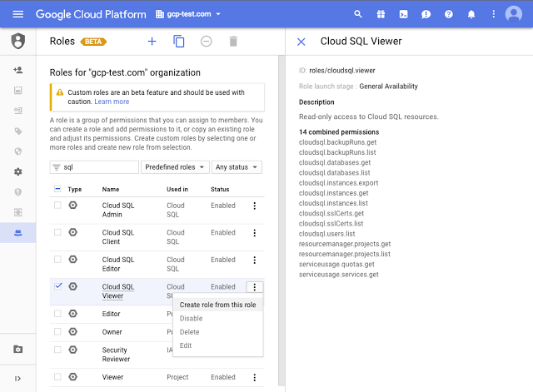Click the Type icon of Editor row
Screen dimensions: 533x392
(72, 314)
